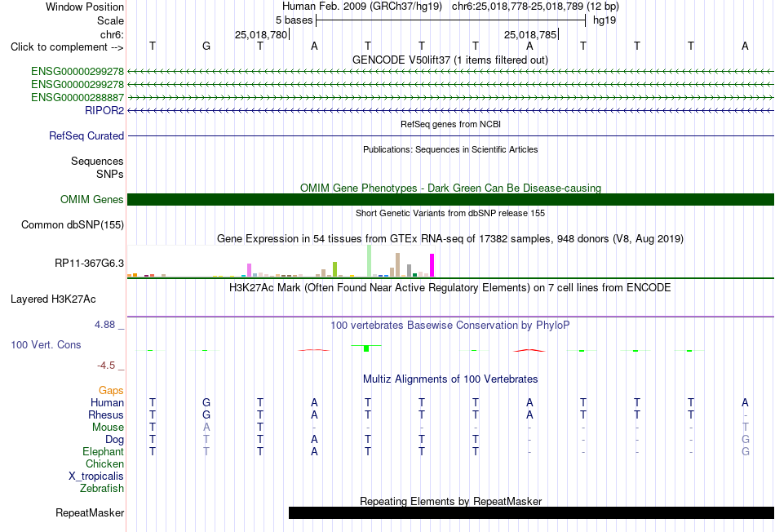Select the Rhesus species row label

coord(106,415)
